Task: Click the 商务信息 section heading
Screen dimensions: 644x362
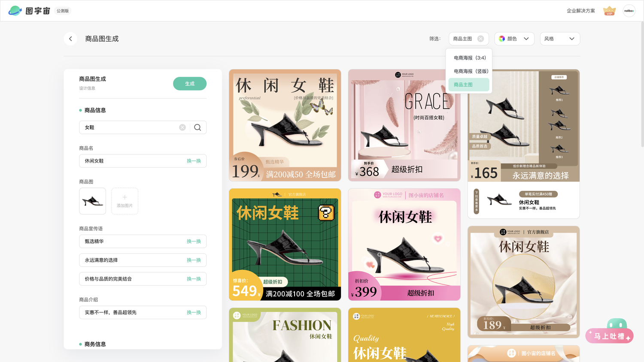Action: 95,344
